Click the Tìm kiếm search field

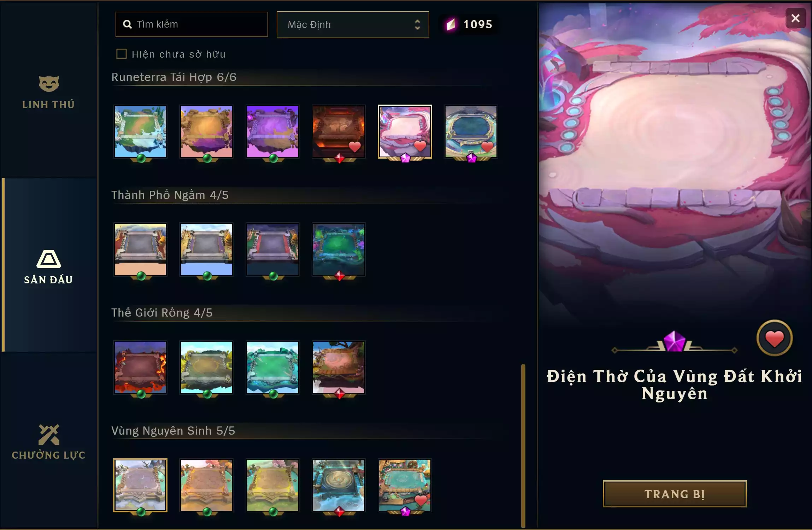coord(192,24)
